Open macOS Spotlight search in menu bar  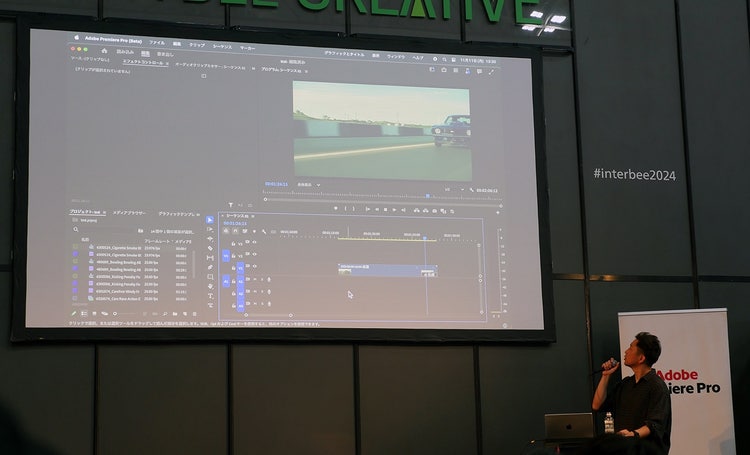coord(444,59)
